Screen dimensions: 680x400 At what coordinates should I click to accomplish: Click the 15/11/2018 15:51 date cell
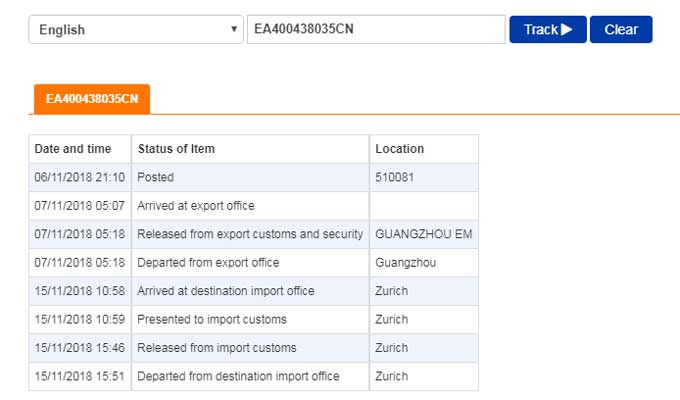(x=79, y=377)
